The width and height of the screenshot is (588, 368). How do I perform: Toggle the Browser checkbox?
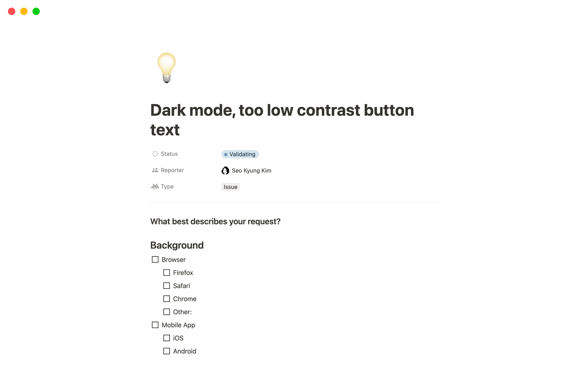point(155,259)
